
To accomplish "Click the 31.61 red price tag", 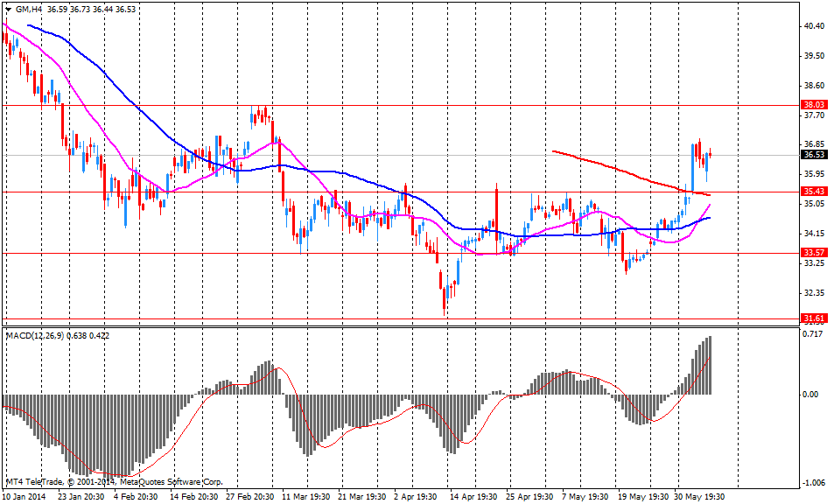I will (x=815, y=318).
